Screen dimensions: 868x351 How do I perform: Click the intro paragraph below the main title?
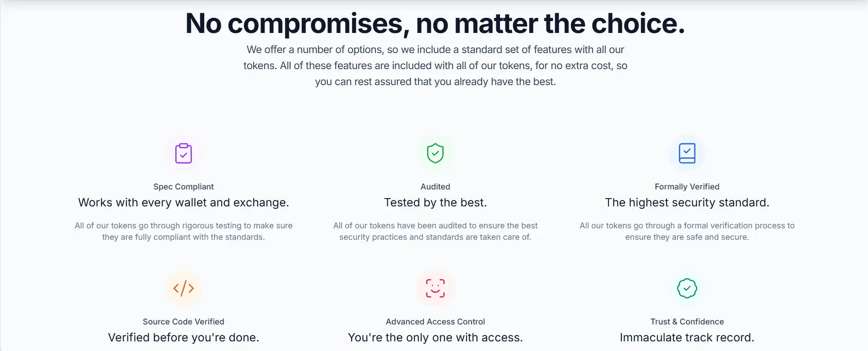point(435,65)
